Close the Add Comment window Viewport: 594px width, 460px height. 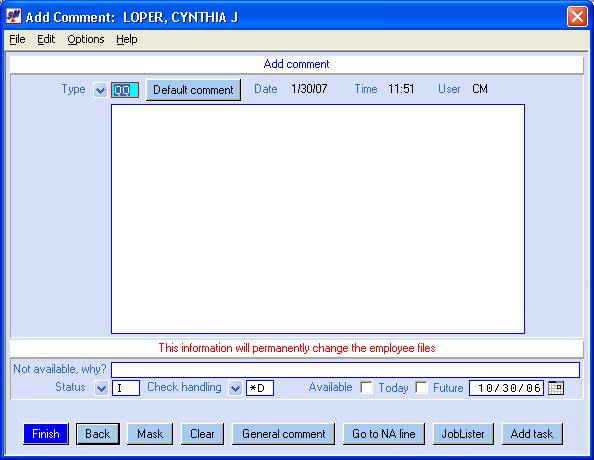[577, 17]
